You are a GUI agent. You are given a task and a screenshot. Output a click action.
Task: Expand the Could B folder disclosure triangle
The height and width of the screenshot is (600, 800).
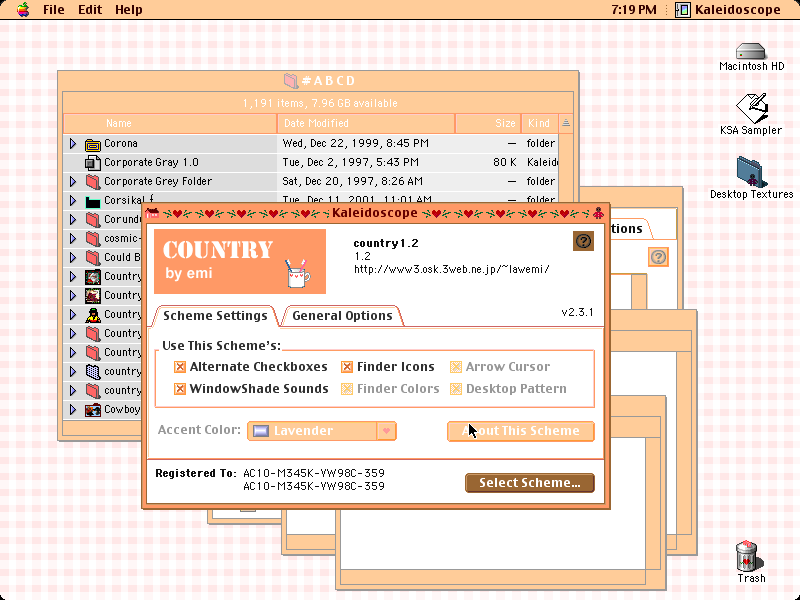[73, 258]
